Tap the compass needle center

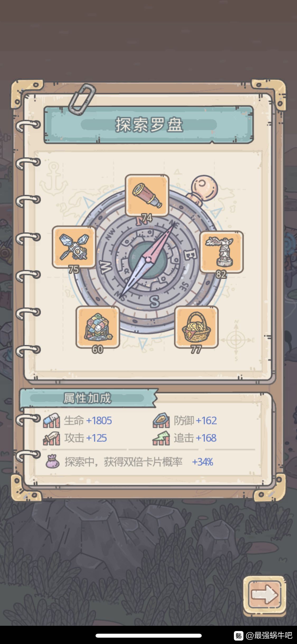[148, 259]
